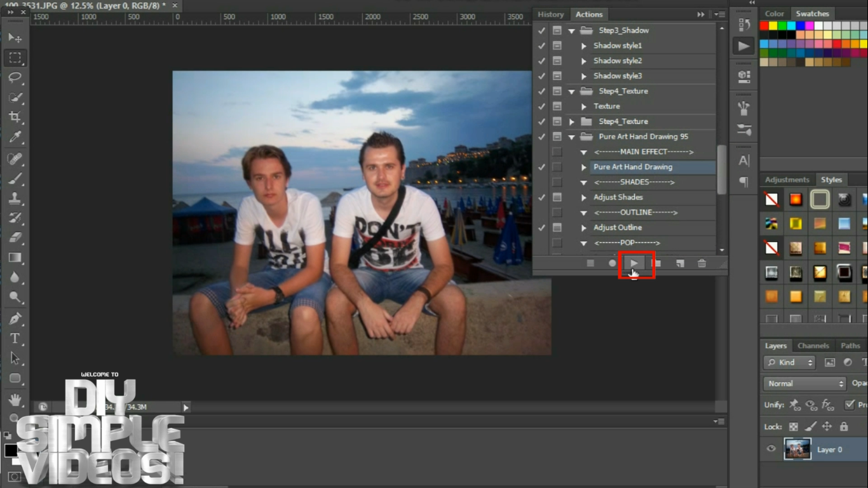Image resolution: width=868 pixels, height=488 pixels.
Task: Toggle dialog box for Shadow style1
Action: tap(557, 46)
